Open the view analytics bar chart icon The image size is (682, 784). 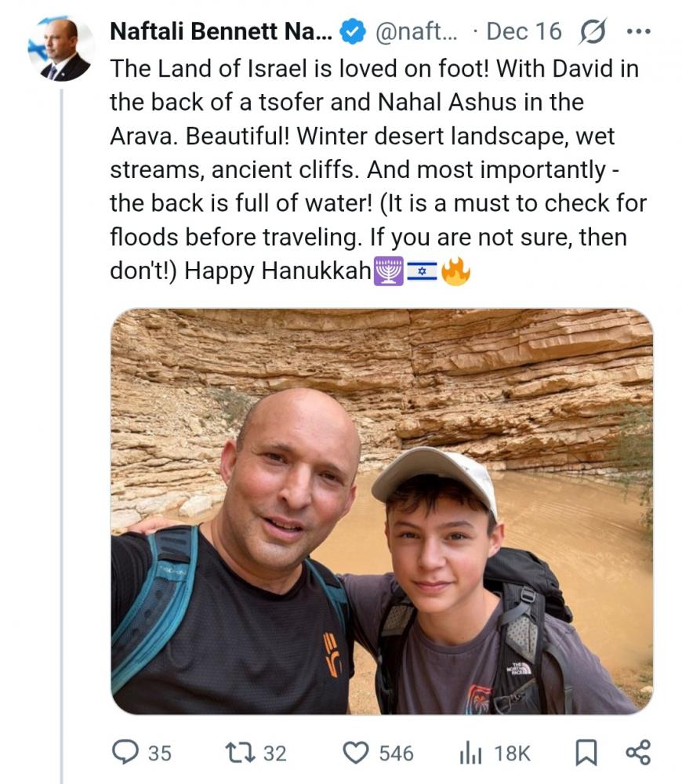coord(471,753)
